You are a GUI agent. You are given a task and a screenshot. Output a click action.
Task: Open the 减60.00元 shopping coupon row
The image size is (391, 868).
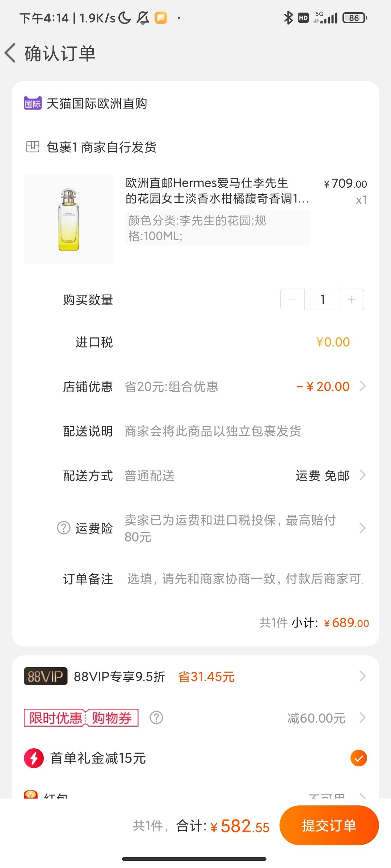195,718
